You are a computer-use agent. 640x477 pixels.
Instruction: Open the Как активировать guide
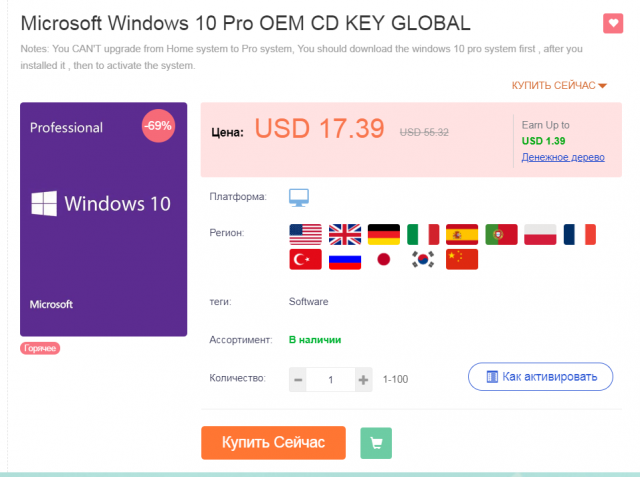coord(540,377)
